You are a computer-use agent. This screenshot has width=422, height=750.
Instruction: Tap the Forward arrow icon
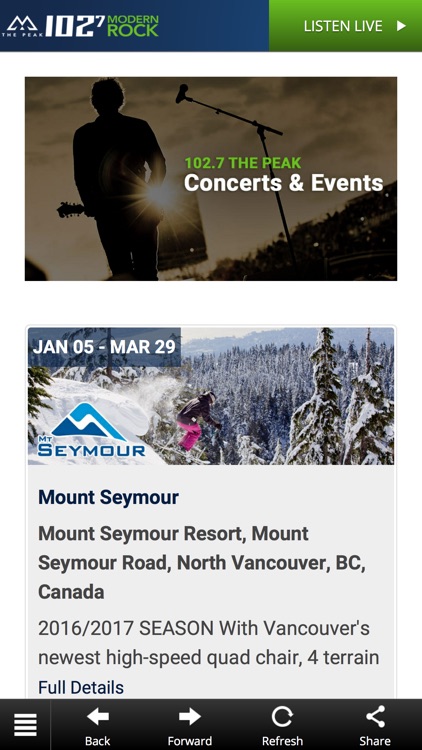point(189,717)
